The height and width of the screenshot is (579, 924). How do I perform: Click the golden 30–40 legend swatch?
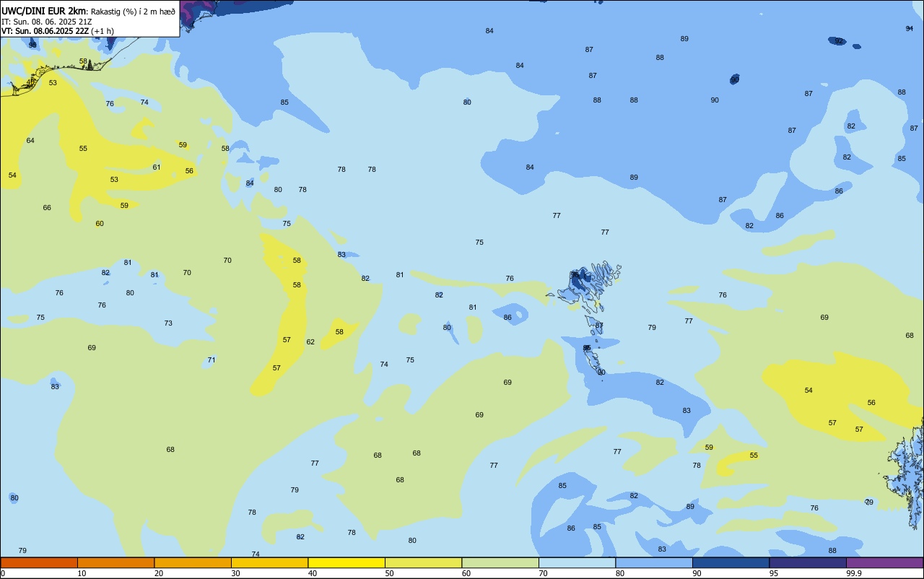tap(269, 562)
